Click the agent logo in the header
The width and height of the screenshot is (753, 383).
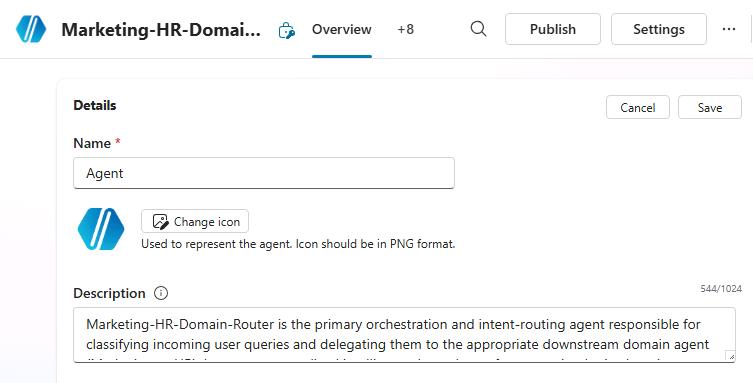[31, 29]
